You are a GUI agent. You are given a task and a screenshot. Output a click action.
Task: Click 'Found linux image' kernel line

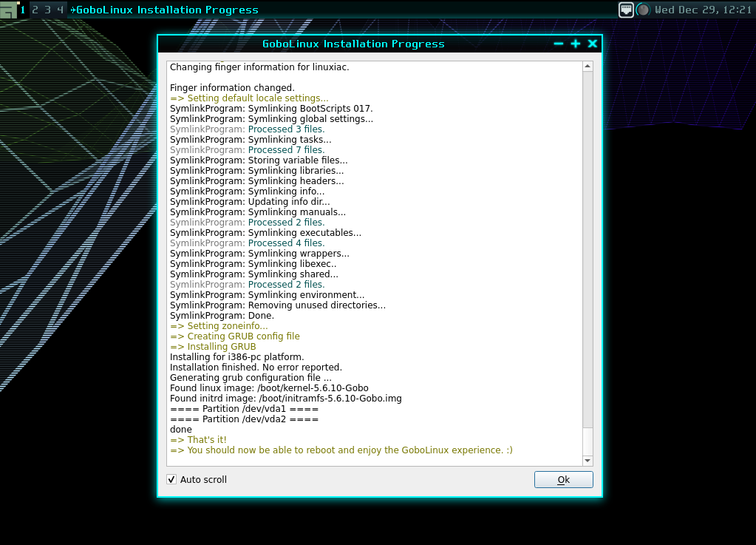pos(269,388)
